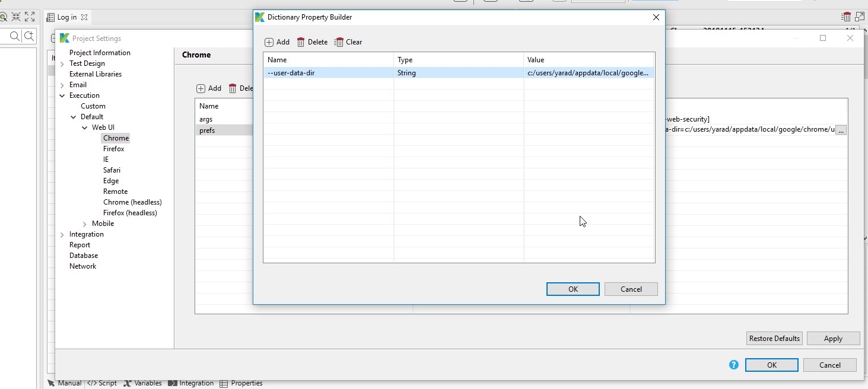
Task: Collapse the Execution tree node
Action: [62, 95]
